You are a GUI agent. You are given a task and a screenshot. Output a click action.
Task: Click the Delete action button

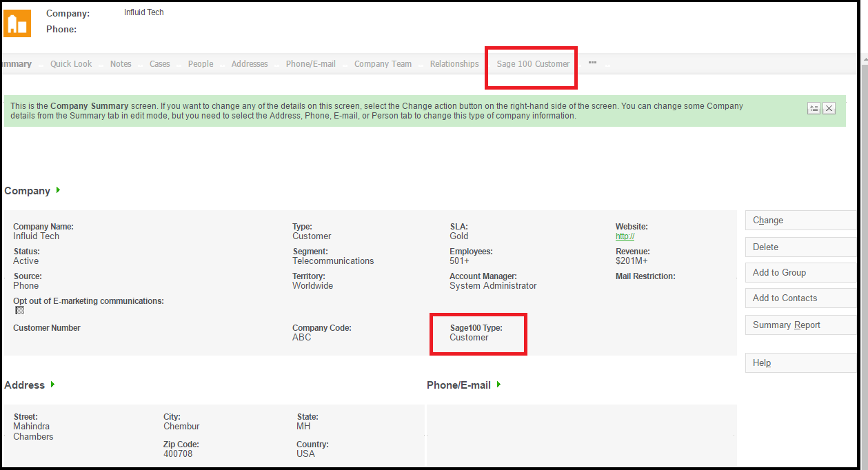point(800,247)
